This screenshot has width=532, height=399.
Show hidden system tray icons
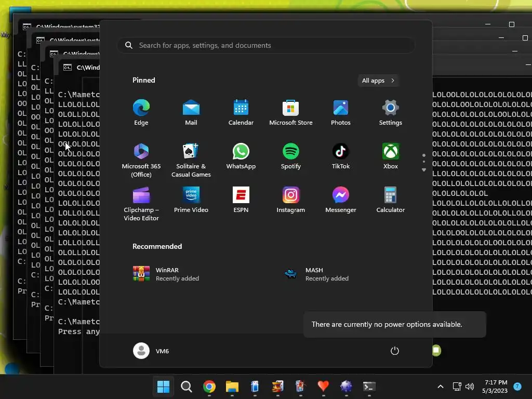coord(441,387)
